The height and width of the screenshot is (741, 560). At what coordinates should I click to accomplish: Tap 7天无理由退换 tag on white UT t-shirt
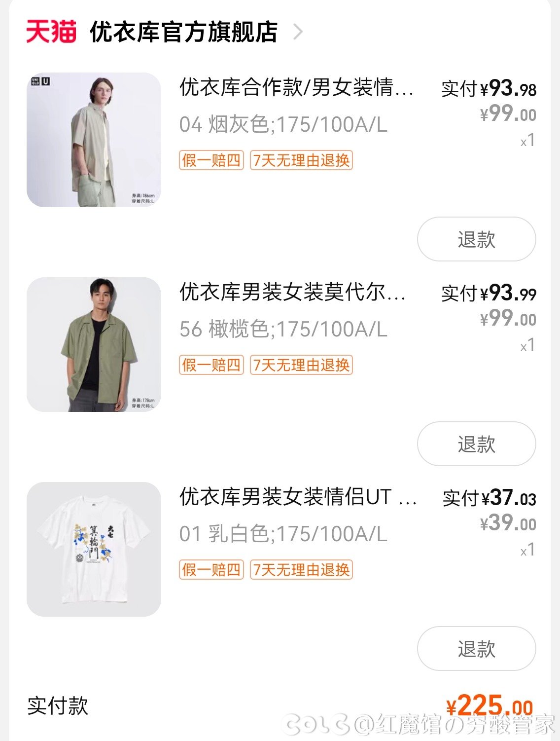(301, 570)
